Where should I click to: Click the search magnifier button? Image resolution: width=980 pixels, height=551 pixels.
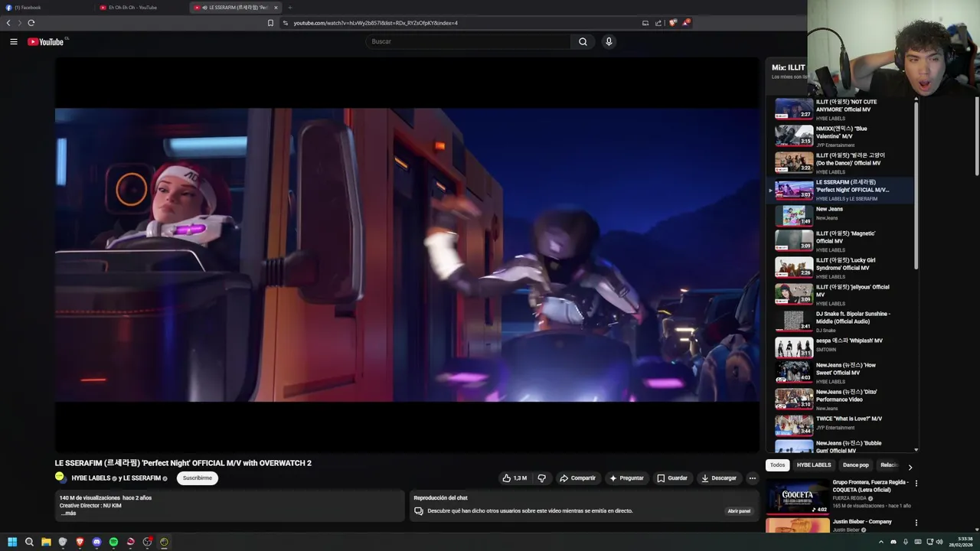pos(583,41)
